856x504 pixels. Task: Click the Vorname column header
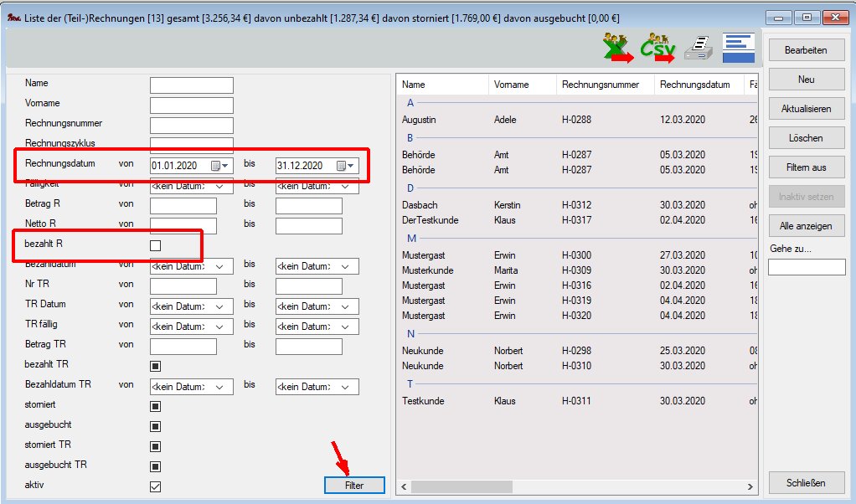click(511, 85)
